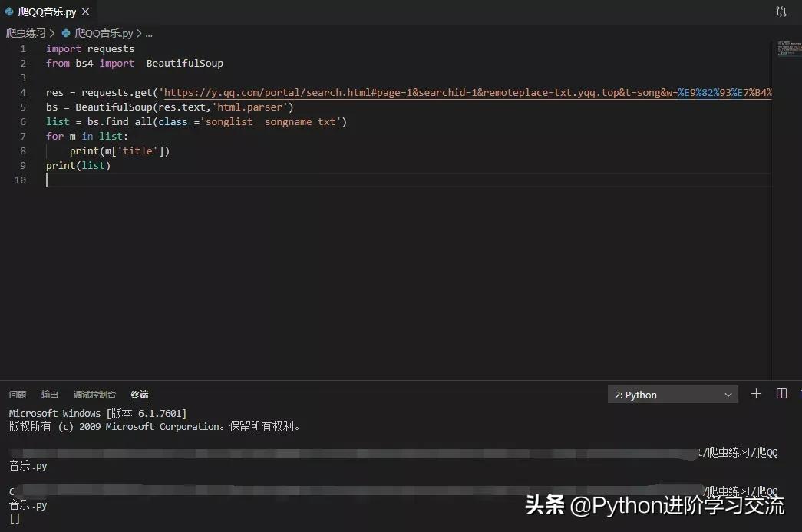Image resolution: width=802 pixels, height=532 pixels.
Task: Close the 爬QQ音乐.py editor tab
Action: [85, 12]
